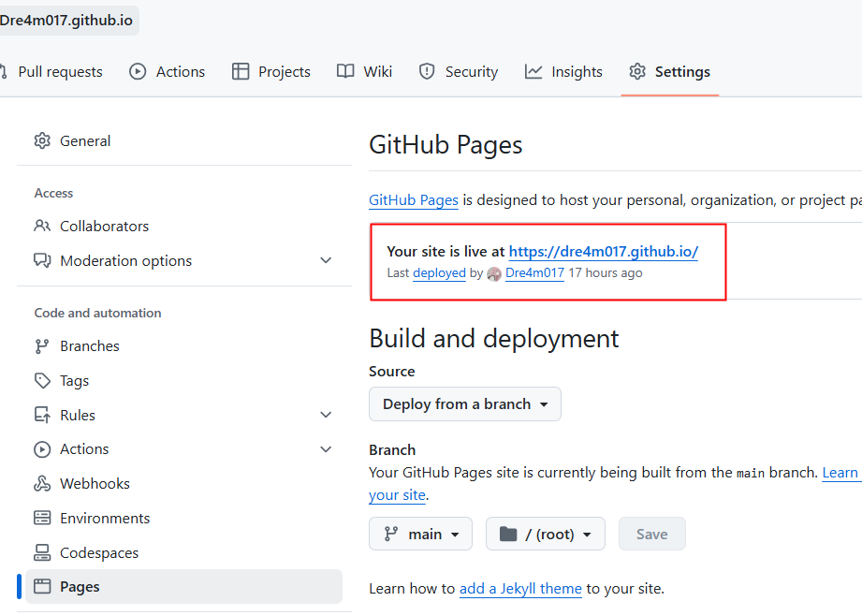Click the 17 hours ago timestamp
862x616 pixels.
pos(606,272)
